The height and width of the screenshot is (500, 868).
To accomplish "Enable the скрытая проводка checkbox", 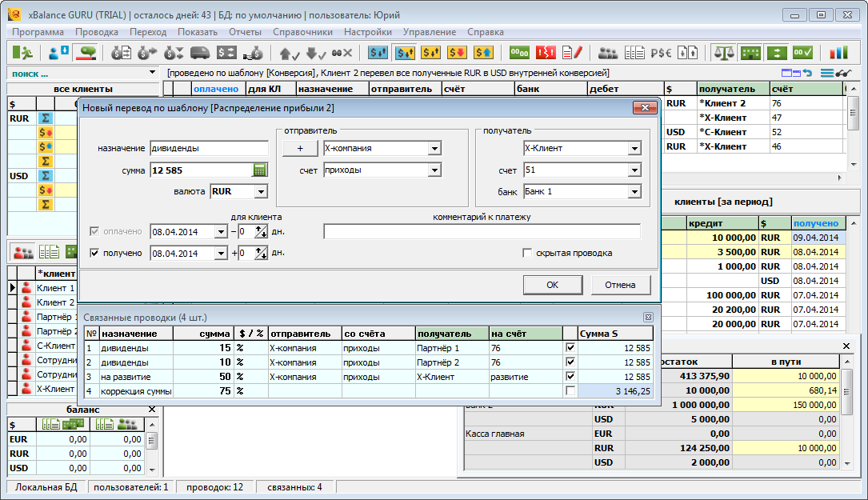I will pos(527,254).
